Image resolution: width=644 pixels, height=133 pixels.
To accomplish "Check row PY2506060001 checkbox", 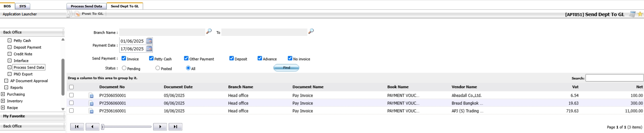I will click(x=71, y=103).
